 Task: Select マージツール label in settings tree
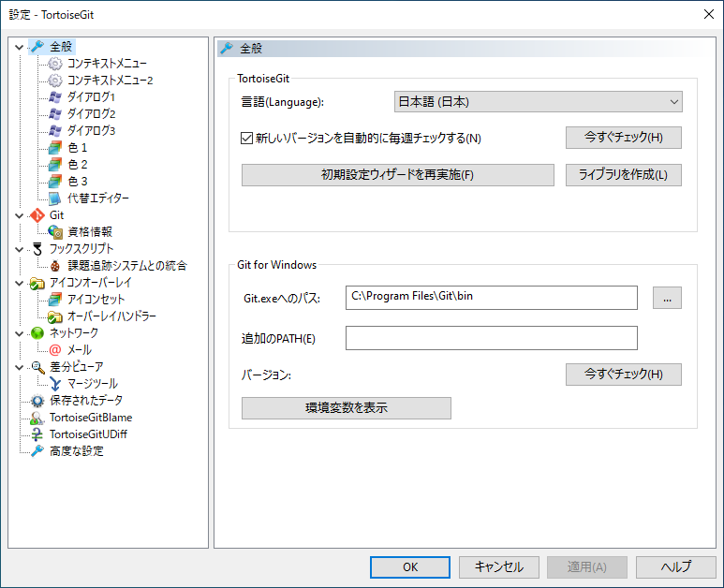93,384
